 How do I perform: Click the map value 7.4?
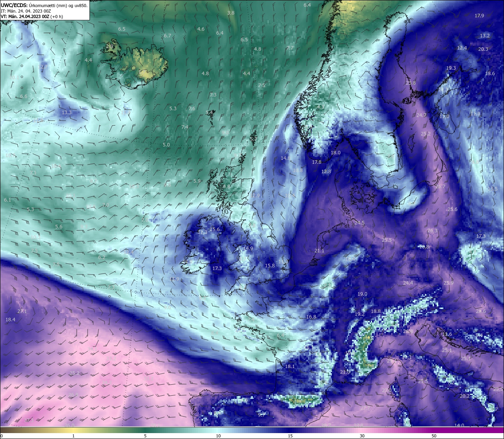pyautogui.click(x=185, y=127)
